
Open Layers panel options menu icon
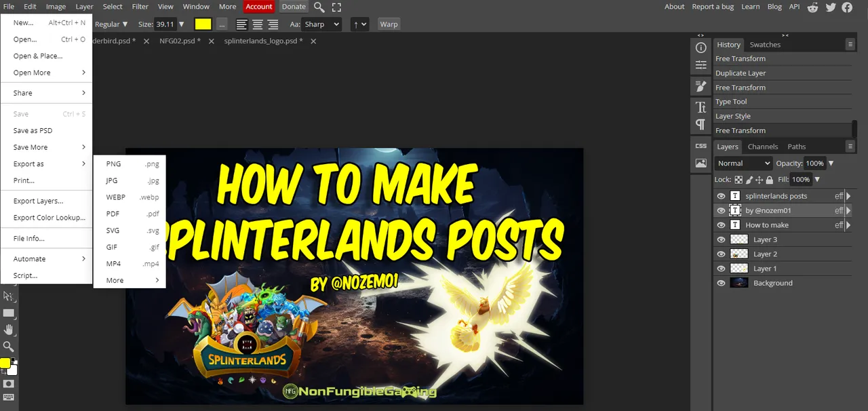click(x=850, y=146)
